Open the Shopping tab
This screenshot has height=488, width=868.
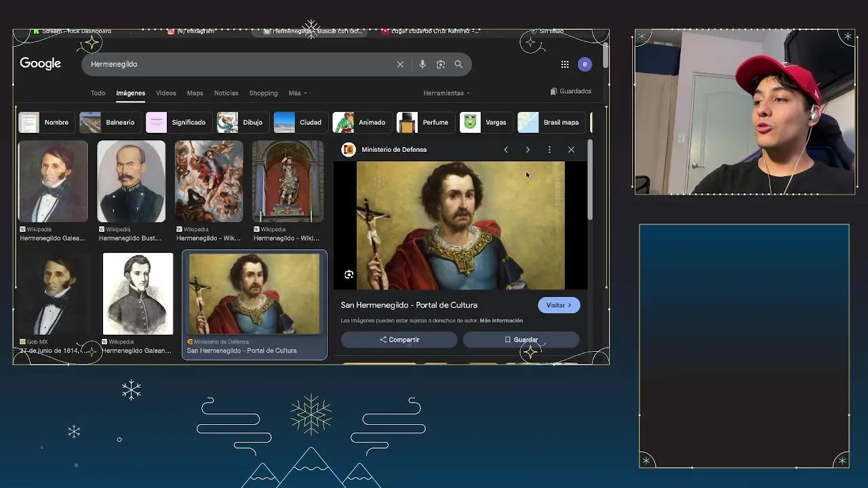click(x=263, y=93)
